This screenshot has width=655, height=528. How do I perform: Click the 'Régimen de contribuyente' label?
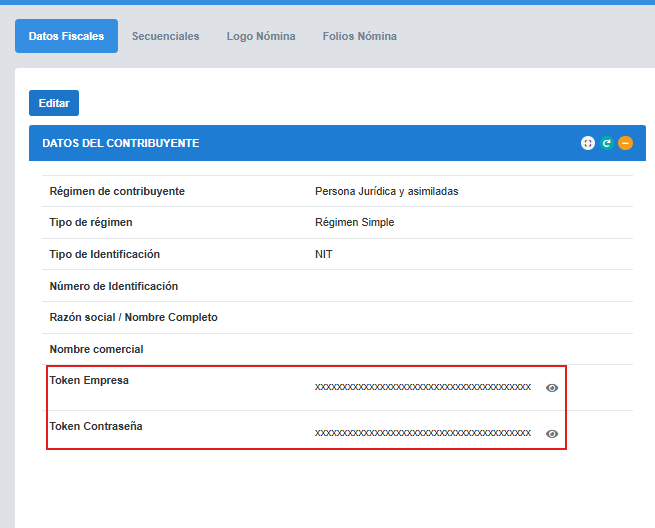117,191
